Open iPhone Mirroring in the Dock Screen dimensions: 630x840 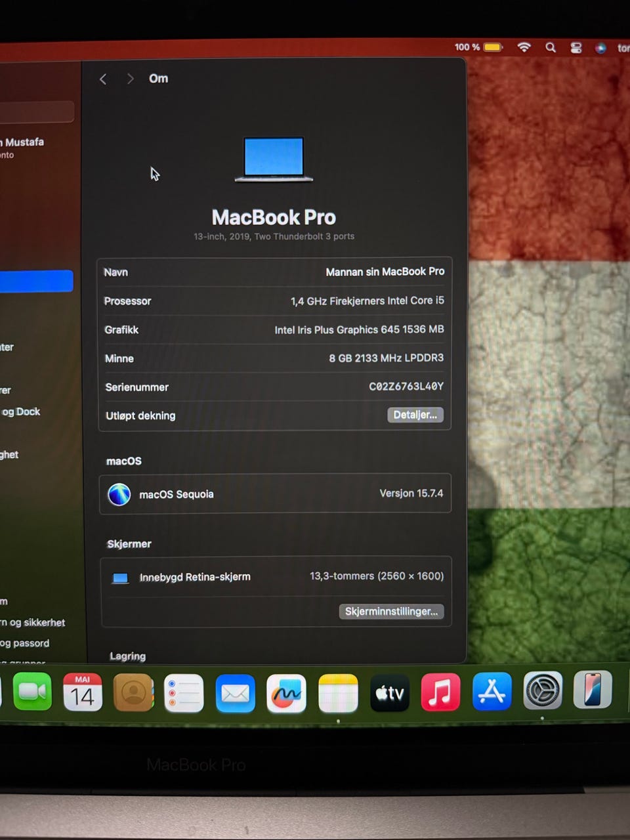(x=593, y=689)
